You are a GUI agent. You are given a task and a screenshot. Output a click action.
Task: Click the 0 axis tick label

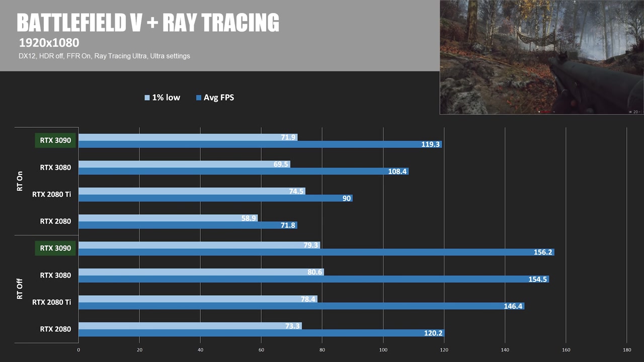[78, 350]
